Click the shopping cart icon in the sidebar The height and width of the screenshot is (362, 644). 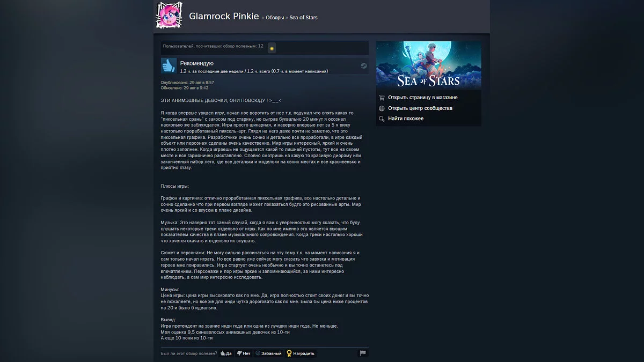pos(382,98)
